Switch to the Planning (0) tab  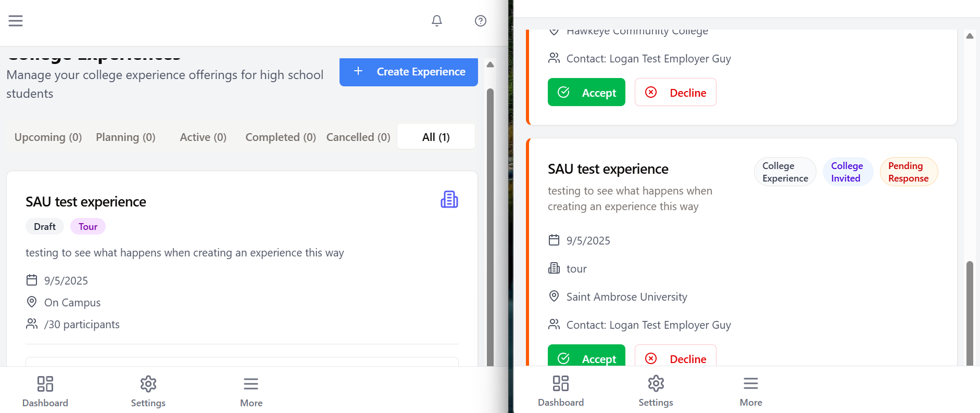125,137
